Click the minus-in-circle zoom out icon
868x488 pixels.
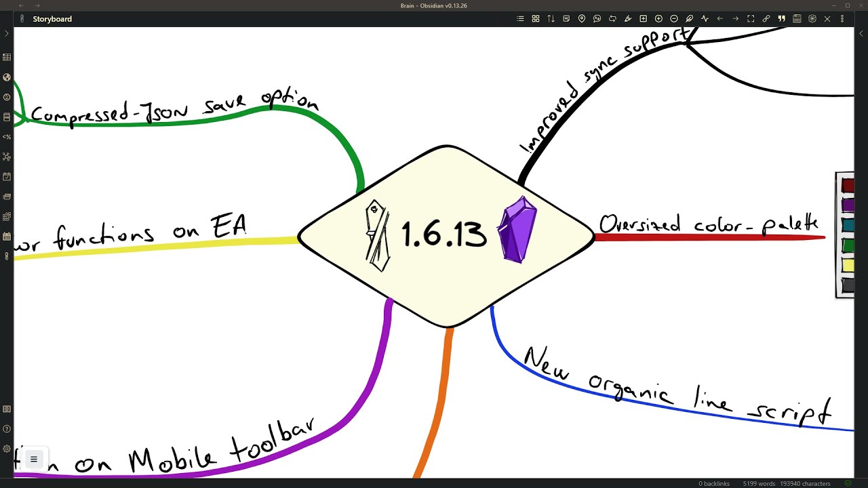click(x=674, y=19)
